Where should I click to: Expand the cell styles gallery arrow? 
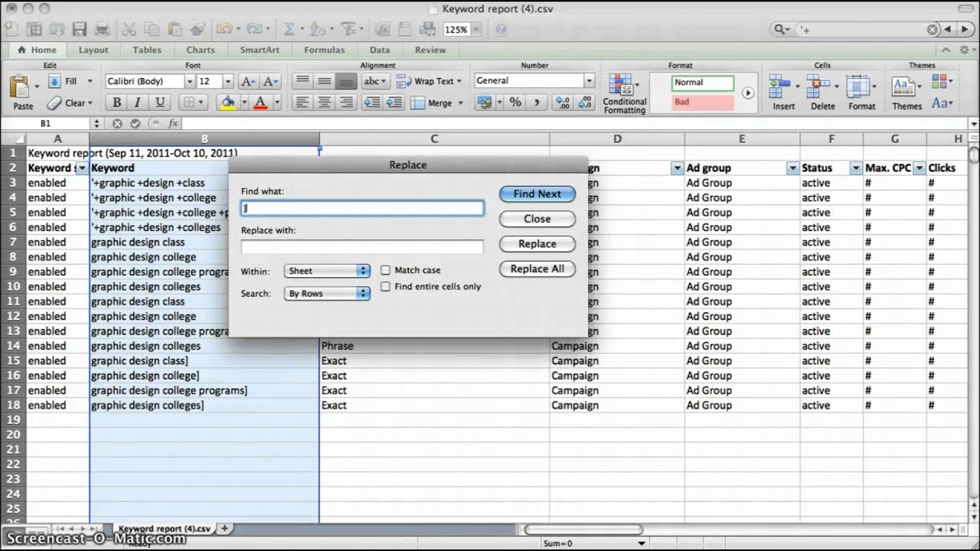[748, 93]
